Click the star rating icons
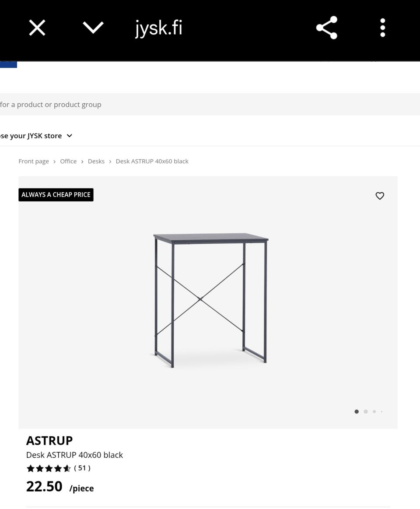 point(48,468)
